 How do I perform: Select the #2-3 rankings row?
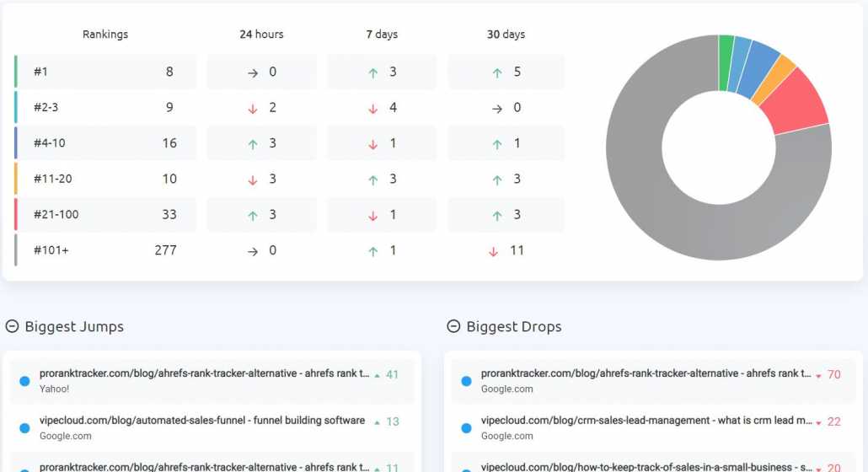click(105, 107)
